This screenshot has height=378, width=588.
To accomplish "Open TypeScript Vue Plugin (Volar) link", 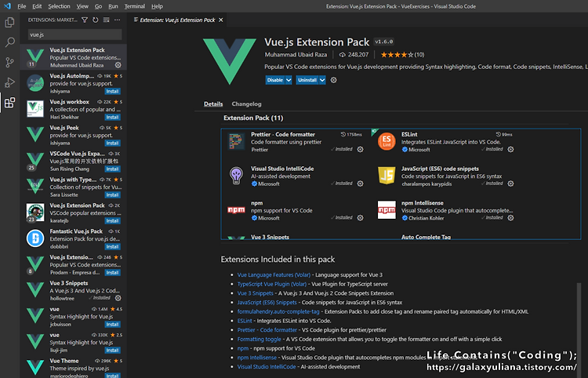I will (x=272, y=284).
